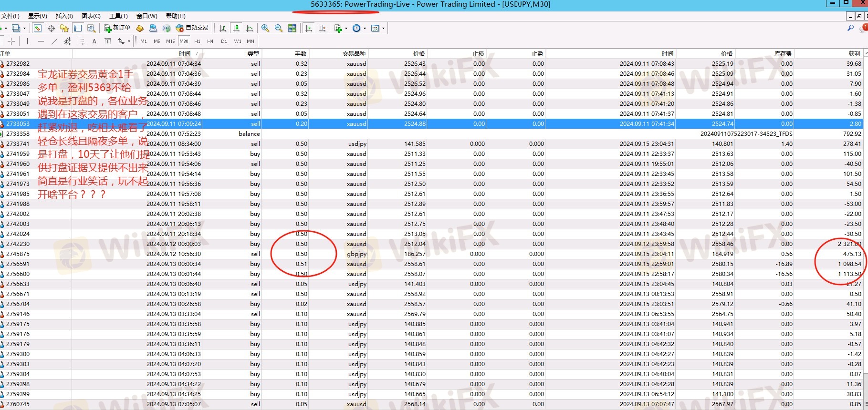Select the crosshair cursor tool
The height and width of the screenshot is (410, 868).
pos(11,41)
